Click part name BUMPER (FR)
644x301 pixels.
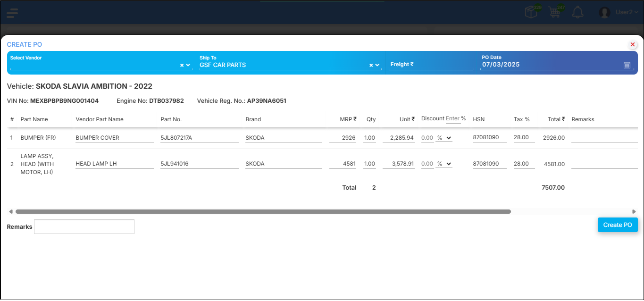point(38,138)
